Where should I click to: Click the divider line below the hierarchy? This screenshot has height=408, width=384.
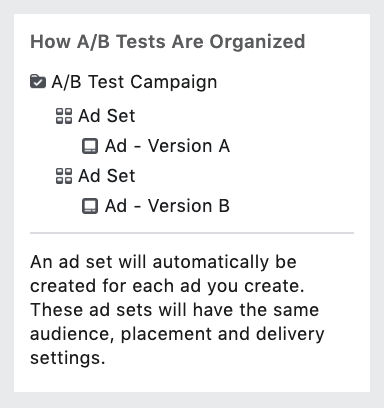[x=192, y=233]
